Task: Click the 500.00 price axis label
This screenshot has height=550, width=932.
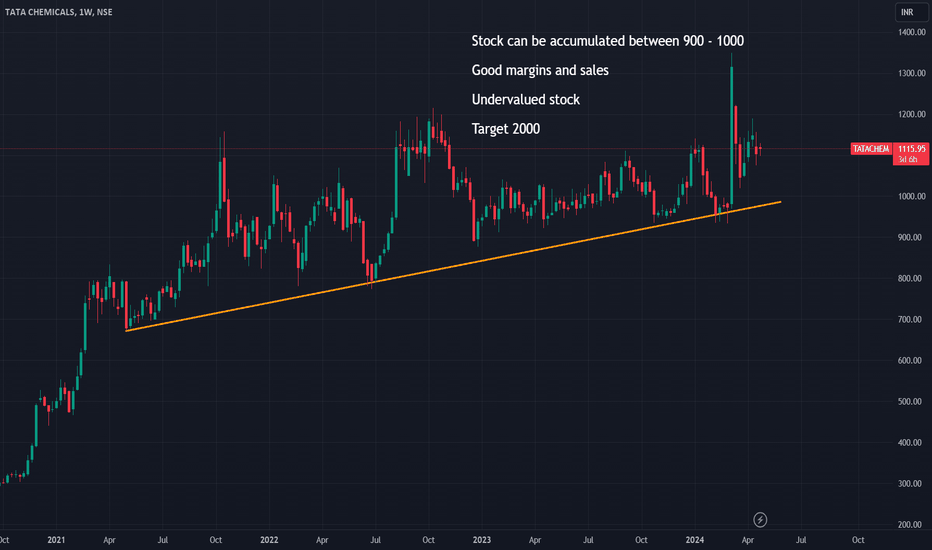Action: 912,401
